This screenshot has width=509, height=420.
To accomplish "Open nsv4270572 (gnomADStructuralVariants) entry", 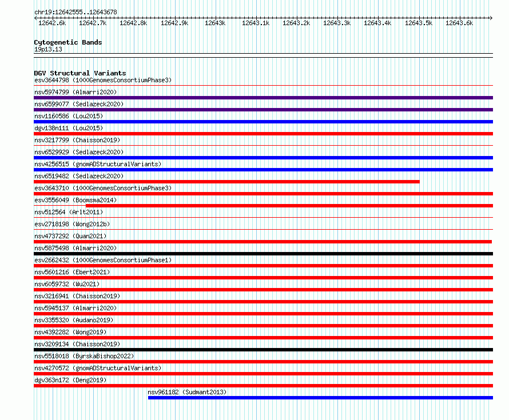I will pos(98,368).
